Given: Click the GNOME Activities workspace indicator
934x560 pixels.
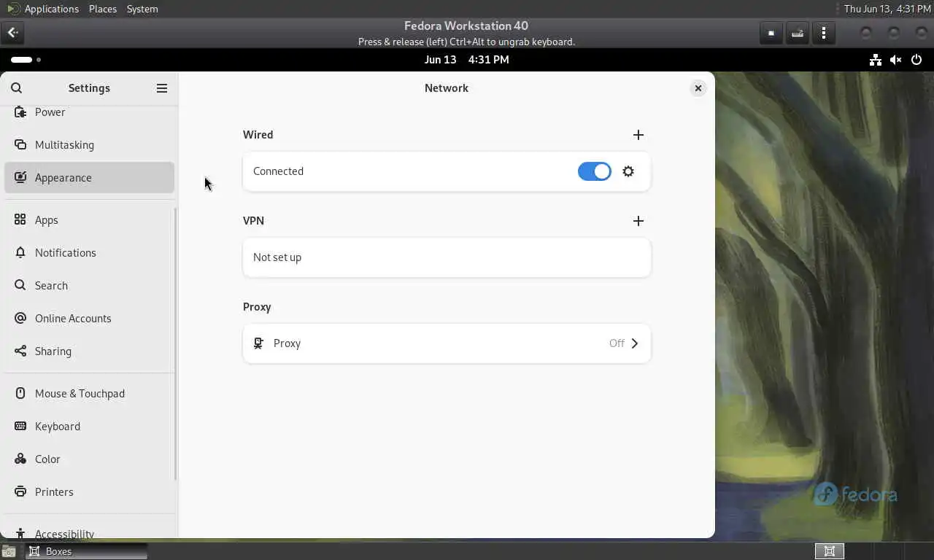Looking at the screenshot, I should click(x=26, y=60).
